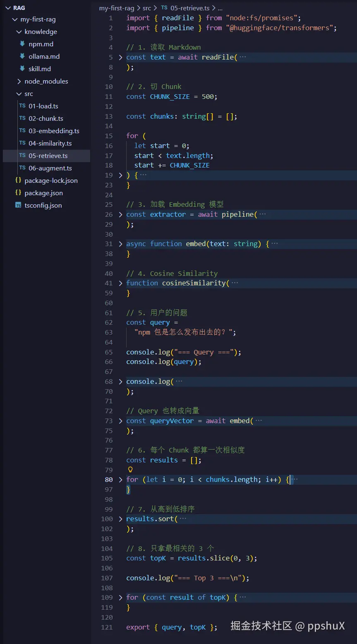Open 02-chunk.ts file
Image resolution: width=357 pixels, height=644 pixels.
click(46, 119)
